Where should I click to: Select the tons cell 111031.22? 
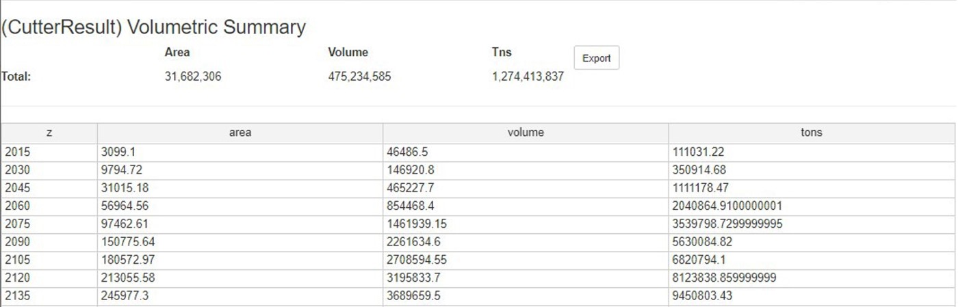coord(698,152)
